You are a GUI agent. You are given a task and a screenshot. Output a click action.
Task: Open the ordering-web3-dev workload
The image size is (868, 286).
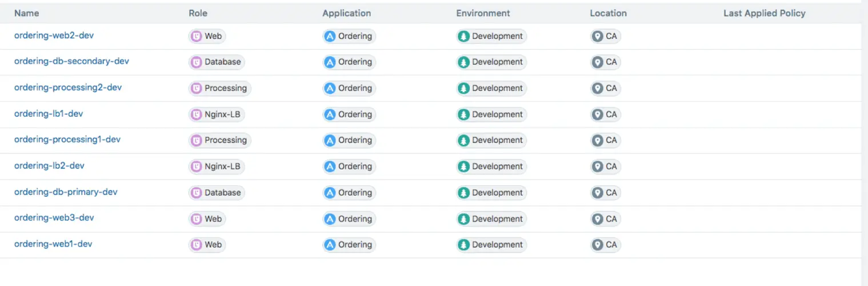[x=54, y=218]
